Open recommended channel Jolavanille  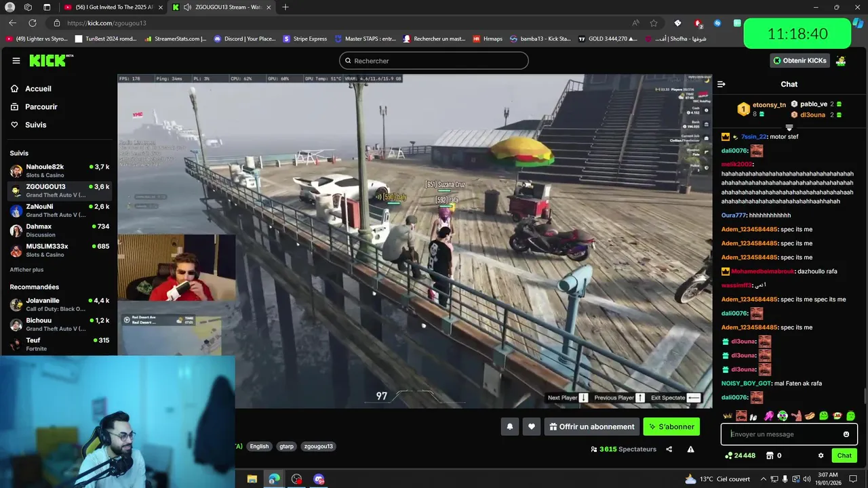(x=60, y=304)
